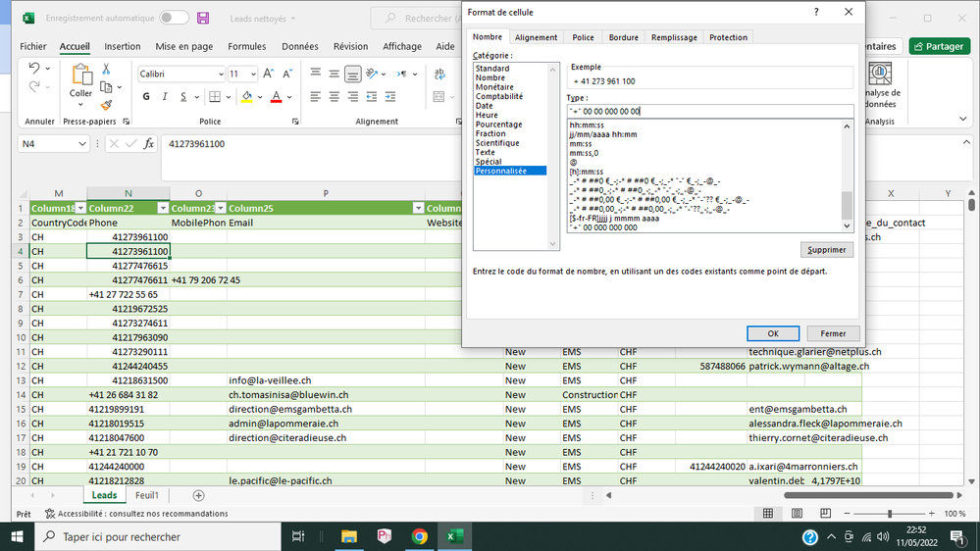Click the undo arrow icon
The width and height of the screenshot is (980, 551).
pyautogui.click(x=34, y=69)
